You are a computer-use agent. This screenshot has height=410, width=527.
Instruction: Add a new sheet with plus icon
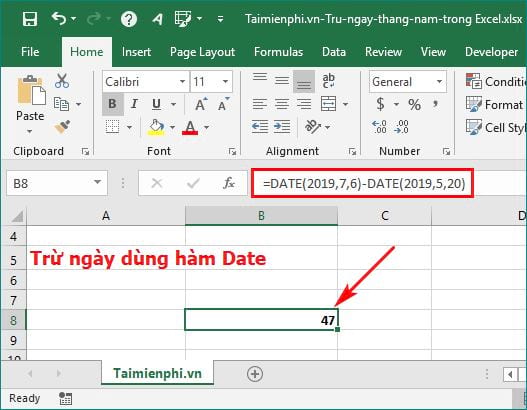coord(255,374)
